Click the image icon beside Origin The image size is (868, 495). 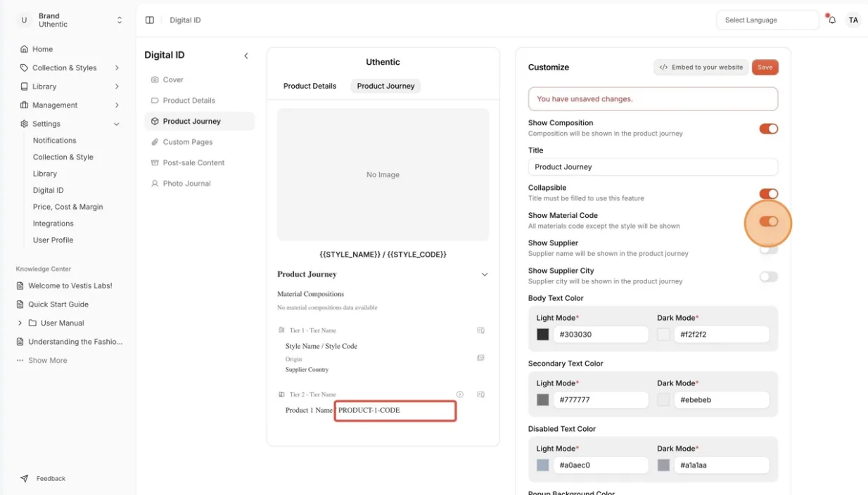point(480,358)
